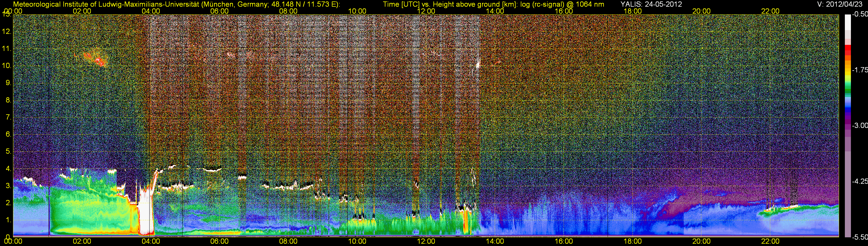868x246 pixels.
Task: Click '14:00' on the top time axis
Action: click(495, 11)
